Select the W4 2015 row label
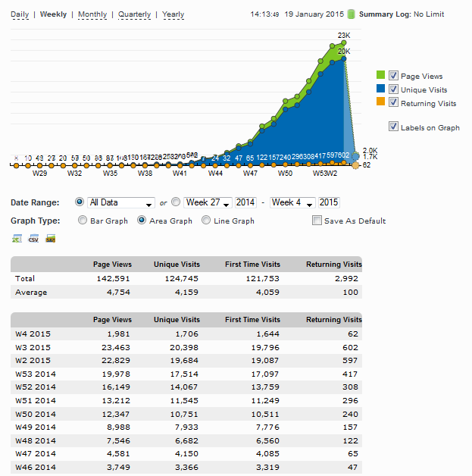The height and width of the screenshot is (476, 472). tap(33, 334)
